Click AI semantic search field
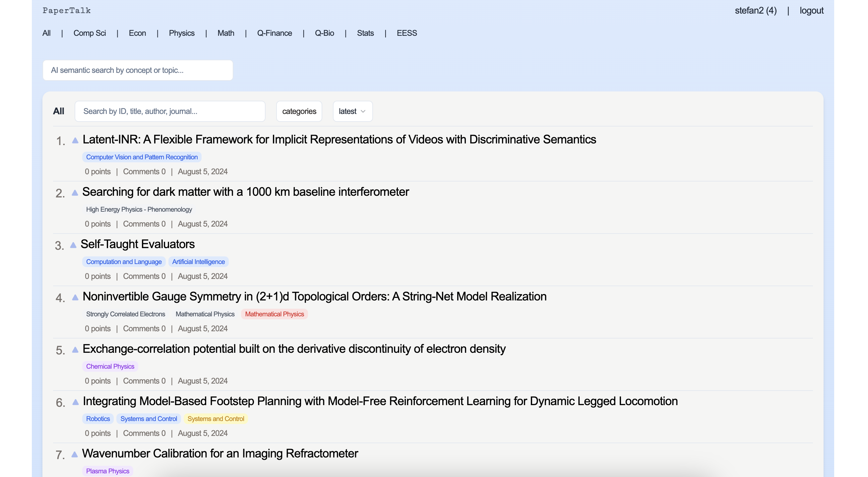Screen dimensions: 868x477 [138, 70]
